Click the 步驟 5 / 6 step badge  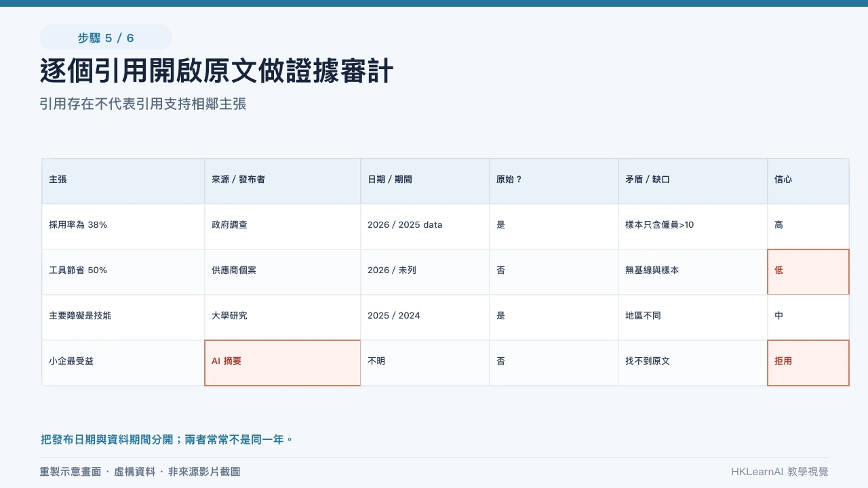pos(106,38)
